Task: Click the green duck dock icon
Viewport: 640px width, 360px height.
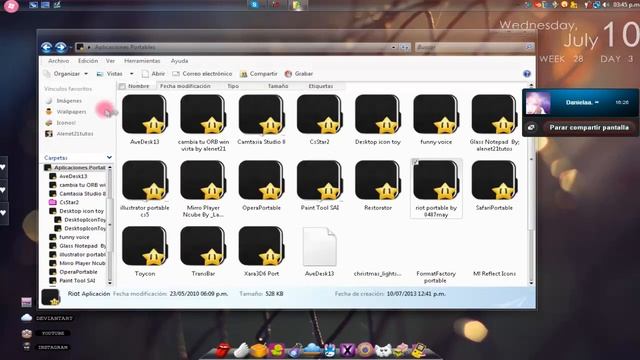Action: (277, 350)
